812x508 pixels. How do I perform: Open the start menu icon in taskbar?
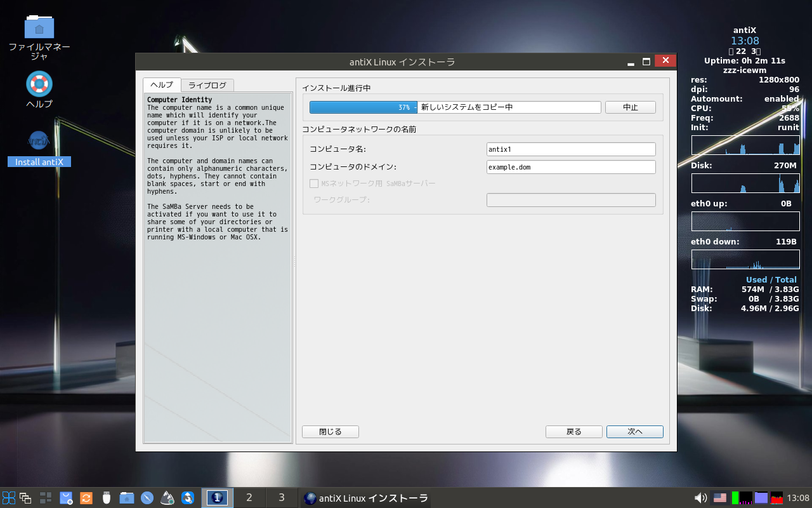9,498
